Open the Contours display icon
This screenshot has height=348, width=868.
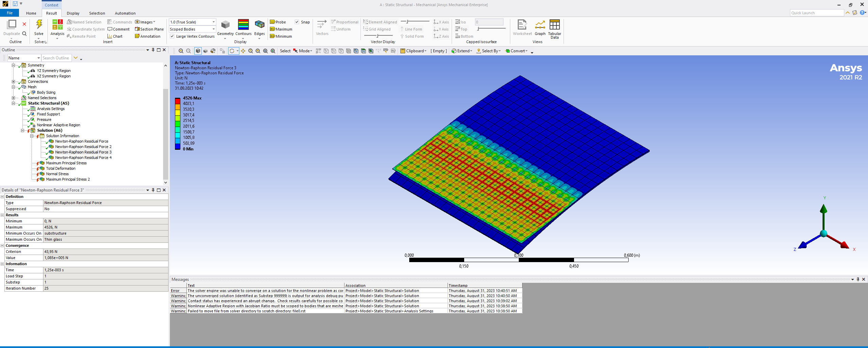tap(243, 25)
